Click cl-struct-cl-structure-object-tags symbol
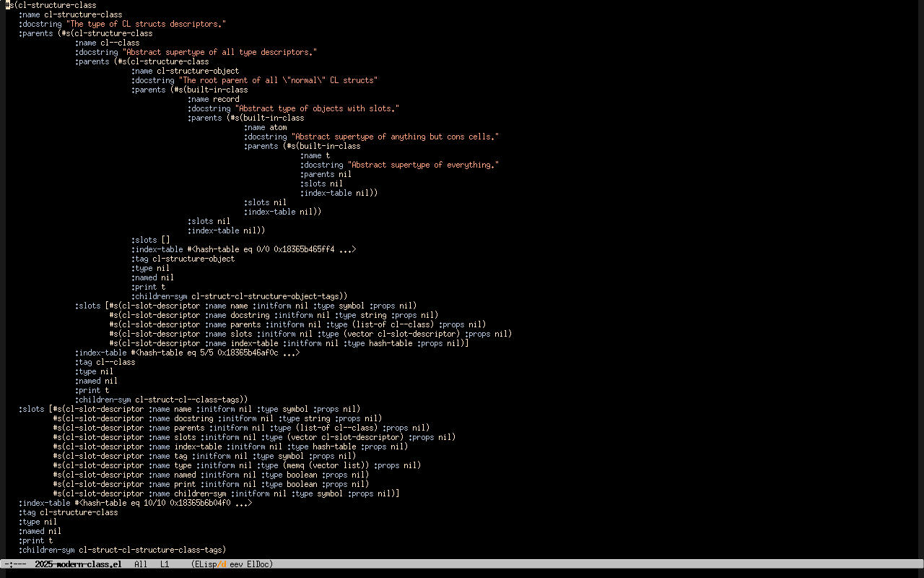This screenshot has width=924, height=578. click(x=267, y=296)
